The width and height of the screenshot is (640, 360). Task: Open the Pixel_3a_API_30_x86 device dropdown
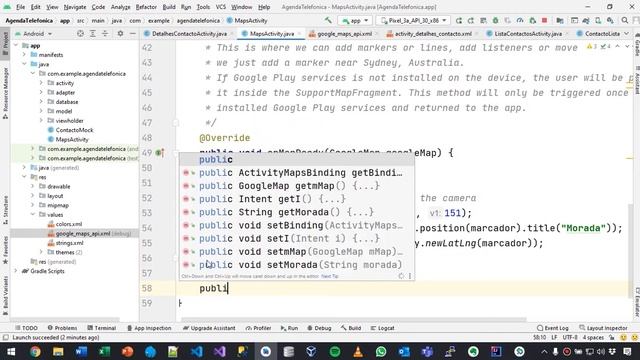click(413, 20)
